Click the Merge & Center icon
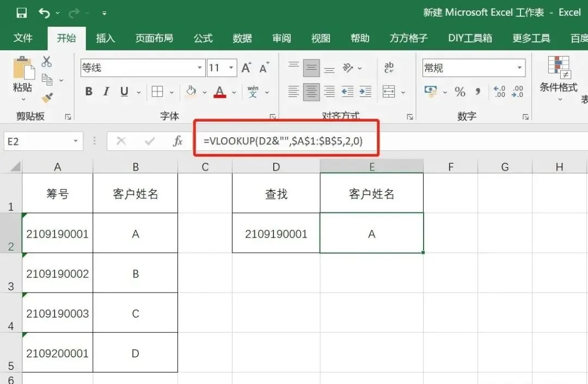 pos(389,92)
